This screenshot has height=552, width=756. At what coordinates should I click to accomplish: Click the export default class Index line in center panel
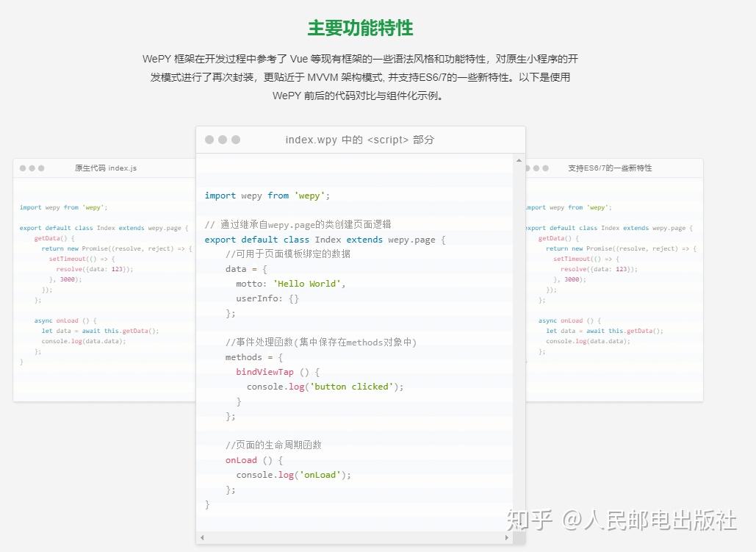pos(325,240)
